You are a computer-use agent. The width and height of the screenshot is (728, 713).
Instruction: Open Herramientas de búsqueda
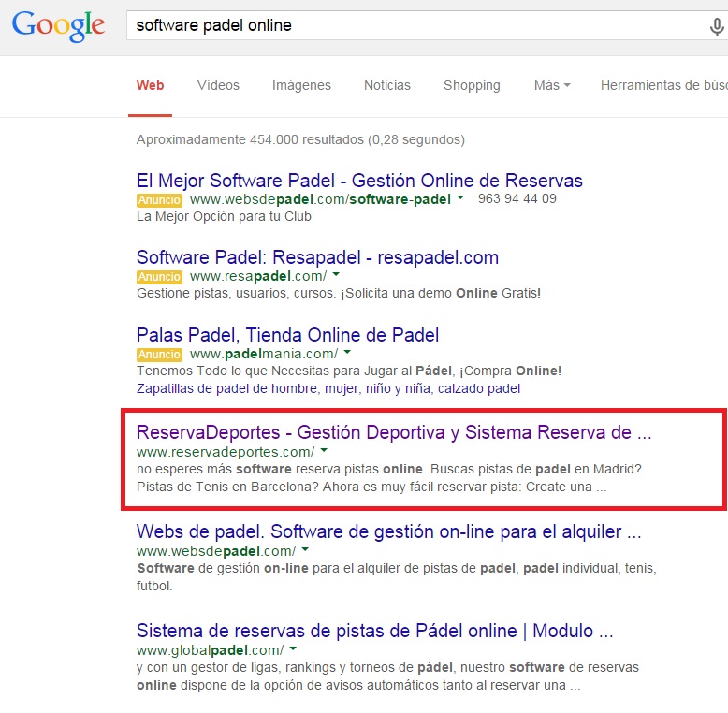pyautogui.click(x=664, y=85)
